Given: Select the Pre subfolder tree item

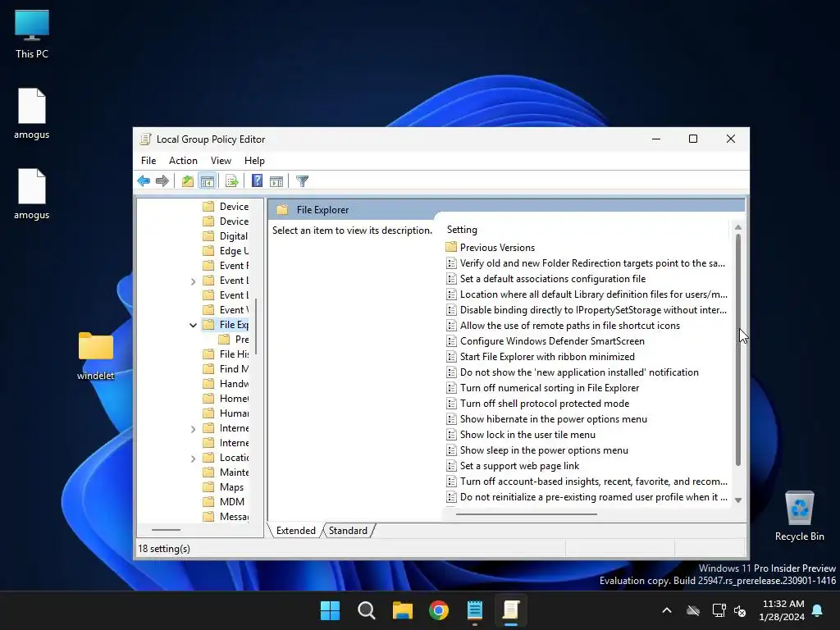Looking at the screenshot, I should coord(234,340).
